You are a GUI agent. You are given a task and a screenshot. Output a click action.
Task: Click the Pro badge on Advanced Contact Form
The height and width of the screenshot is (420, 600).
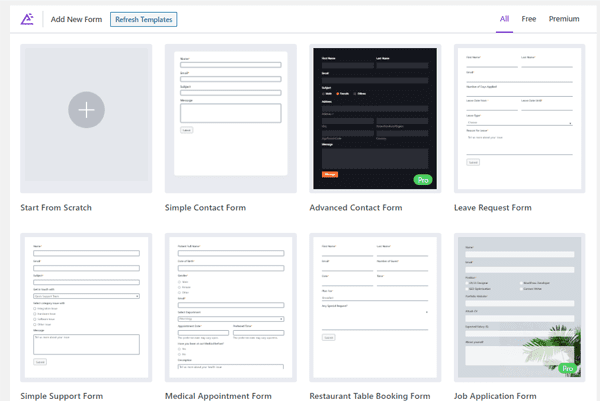423,180
